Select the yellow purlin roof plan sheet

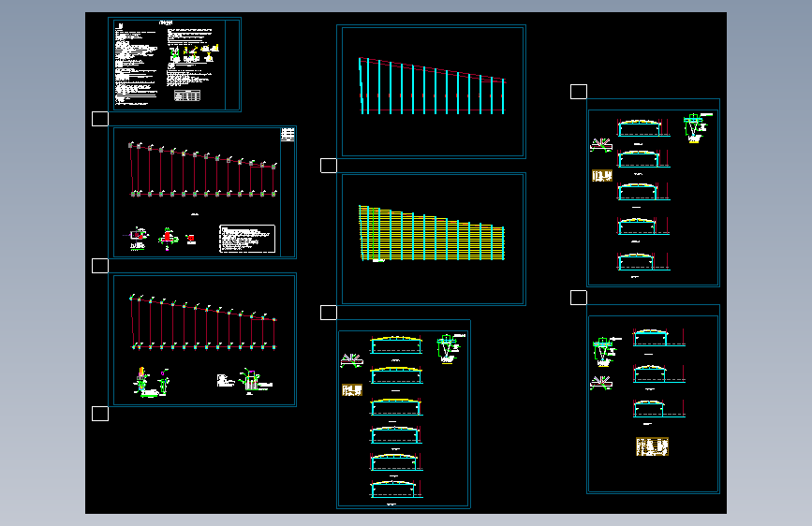pyautogui.click(x=432, y=239)
